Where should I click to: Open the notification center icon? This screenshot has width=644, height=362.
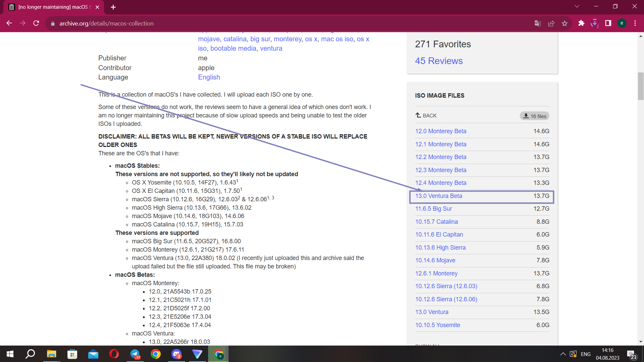631,354
